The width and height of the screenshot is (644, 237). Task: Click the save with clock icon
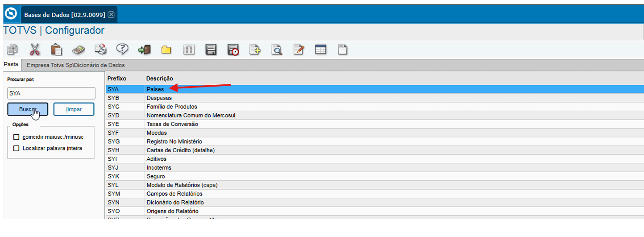click(x=233, y=50)
